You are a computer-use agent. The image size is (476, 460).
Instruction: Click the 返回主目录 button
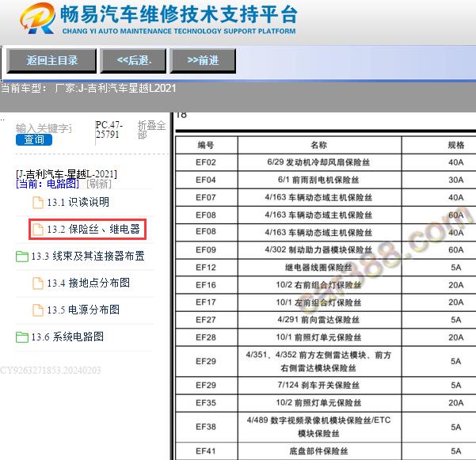pyautogui.click(x=51, y=61)
